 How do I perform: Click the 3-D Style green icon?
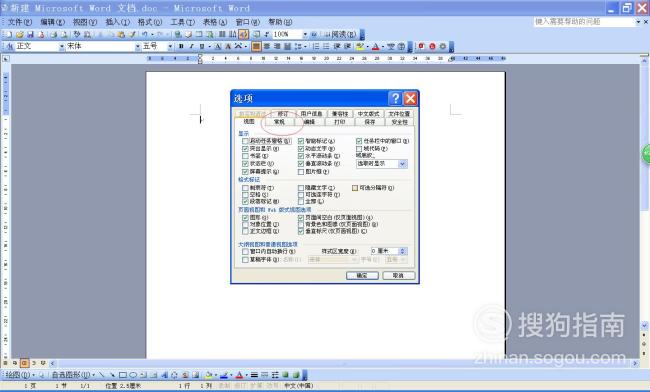296,375
